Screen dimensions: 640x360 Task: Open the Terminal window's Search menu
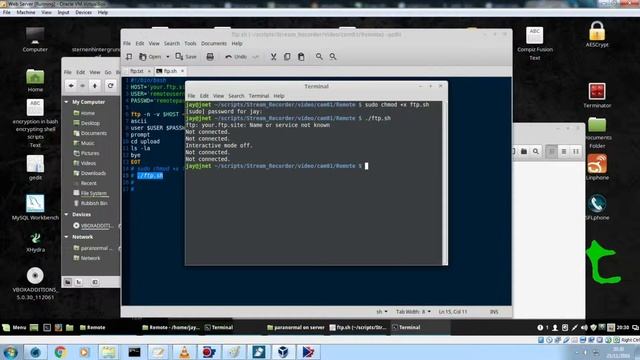pyautogui.click(x=236, y=96)
